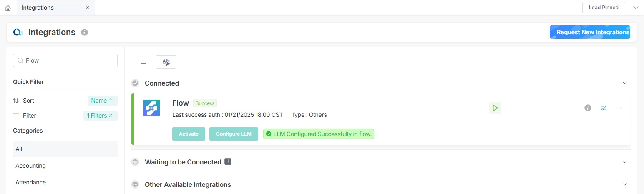
Task: Remove the applied 1 Filters chip
Action: click(x=111, y=116)
